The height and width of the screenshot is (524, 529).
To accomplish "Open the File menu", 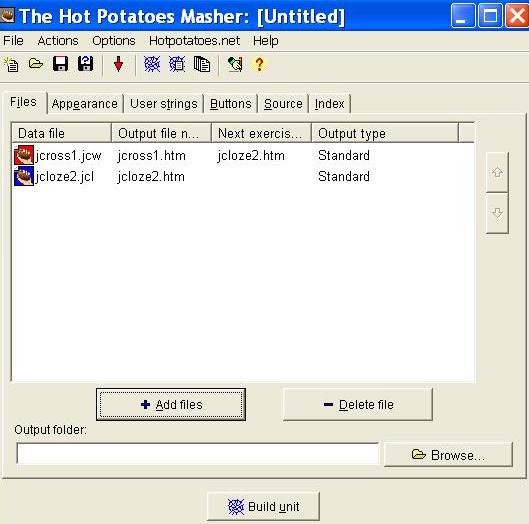I will (x=13, y=41).
